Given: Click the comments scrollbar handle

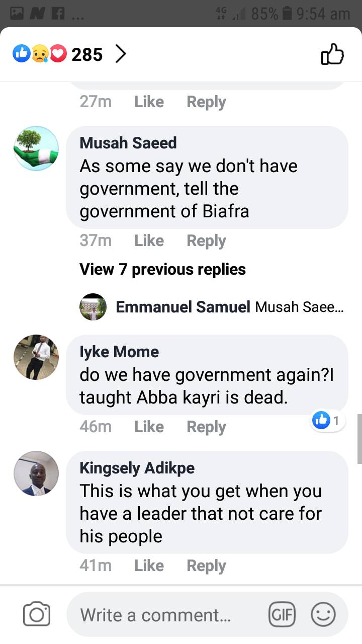Looking at the screenshot, I should (359, 439).
